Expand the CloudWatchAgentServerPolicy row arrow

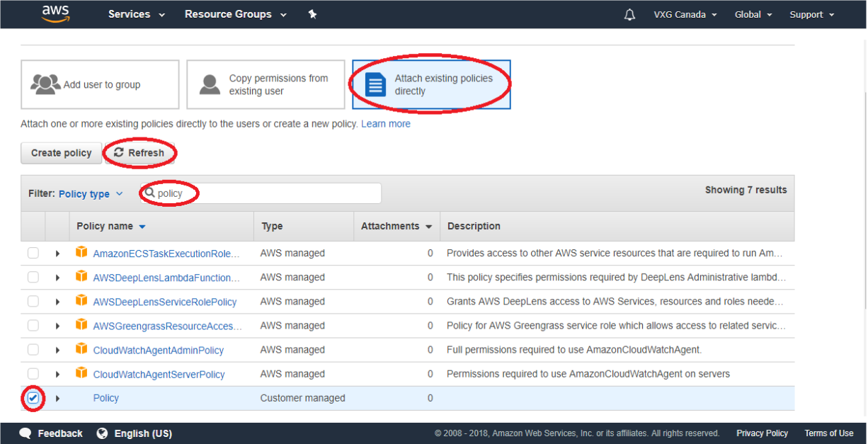(57, 374)
